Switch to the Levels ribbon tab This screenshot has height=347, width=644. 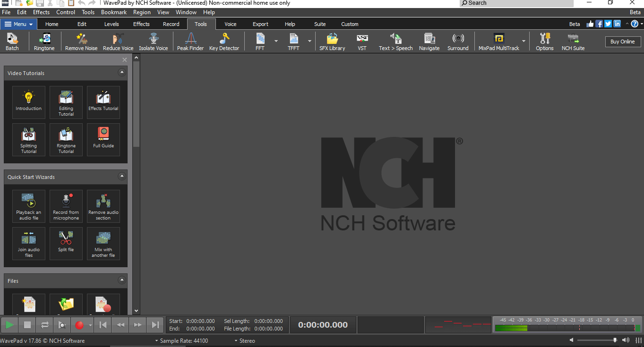(x=112, y=24)
